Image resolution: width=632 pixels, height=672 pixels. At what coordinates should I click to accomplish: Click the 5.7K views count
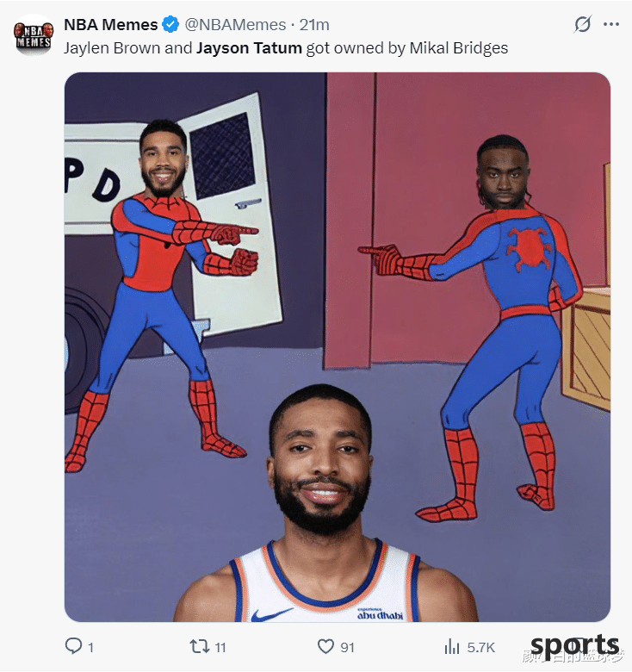coord(481,647)
